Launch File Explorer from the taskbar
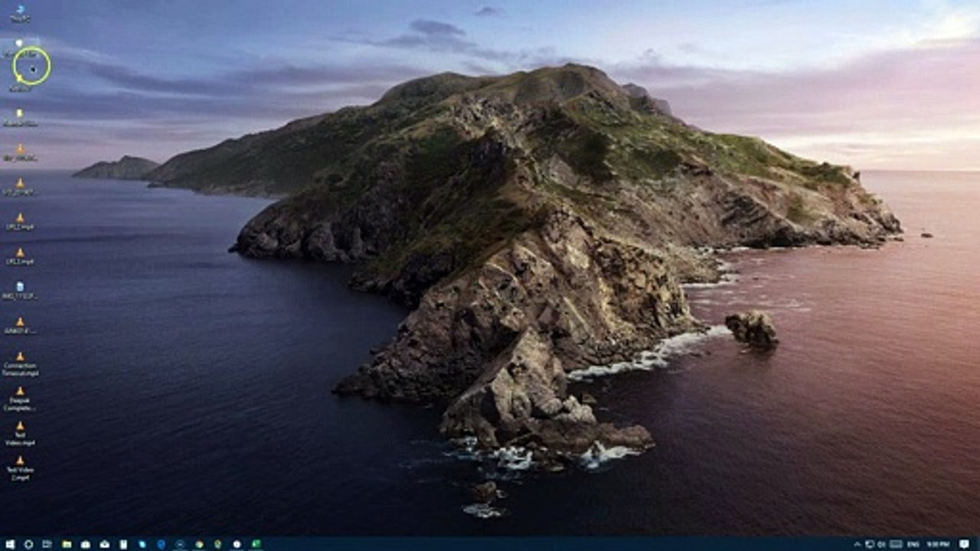This screenshot has height=551, width=980. point(67,544)
